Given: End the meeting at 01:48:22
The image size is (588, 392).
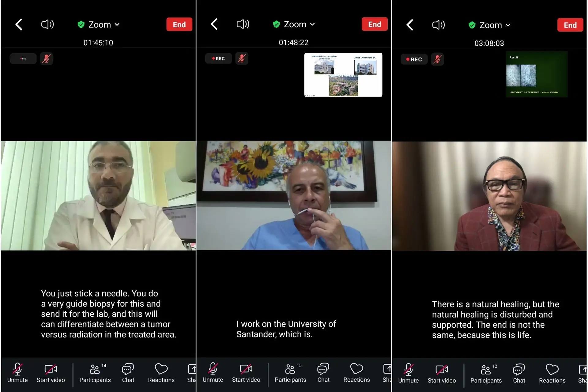Looking at the screenshot, I should [375, 24].
